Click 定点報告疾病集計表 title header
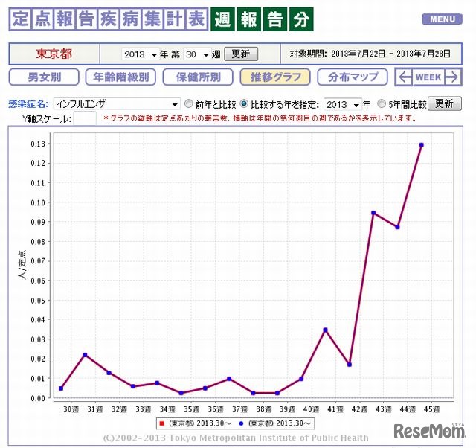476x448 pixels. tap(109, 19)
